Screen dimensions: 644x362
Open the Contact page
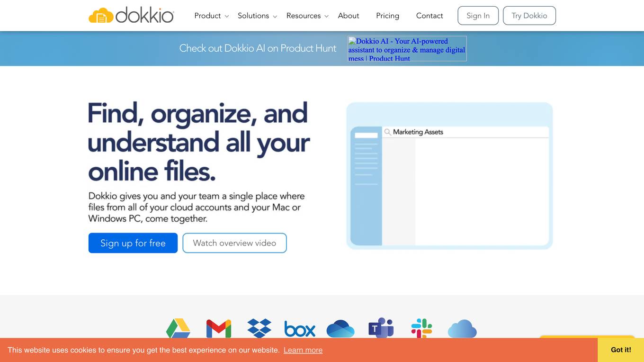pos(429,16)
